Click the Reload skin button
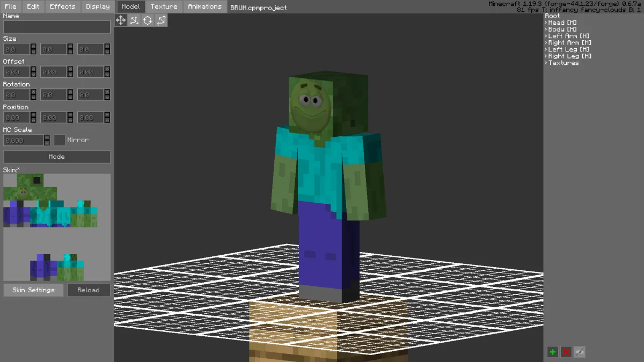This screenshot has width=644, height=362. [89, 290]
